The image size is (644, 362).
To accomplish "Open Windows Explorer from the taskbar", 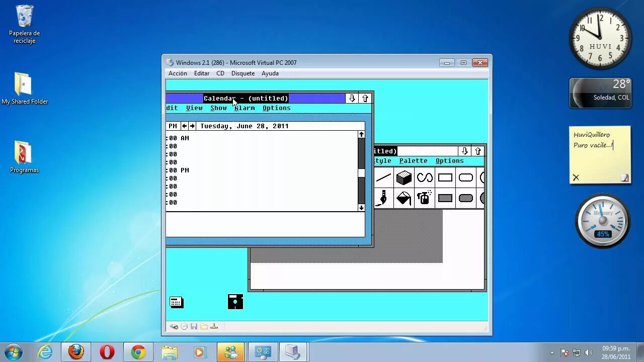I will pos(170,352).
